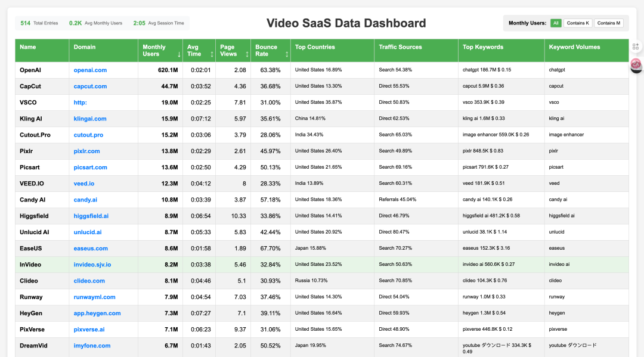The height and width of the screenshot is (357, 644).
Task: Sort by Page Views arrow icon
Action: pos(247,54)
